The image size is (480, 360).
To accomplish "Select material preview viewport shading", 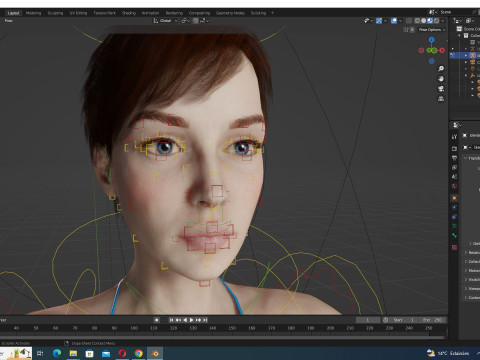I will (430, 21).
